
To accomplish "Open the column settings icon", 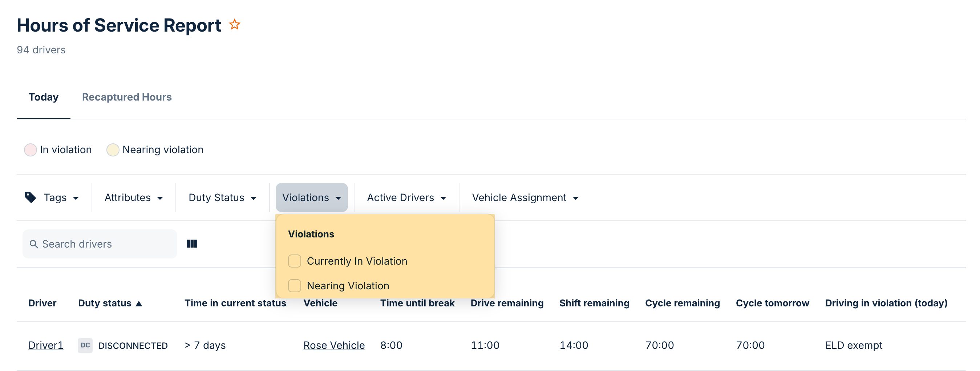I will (x=192, y=244).
